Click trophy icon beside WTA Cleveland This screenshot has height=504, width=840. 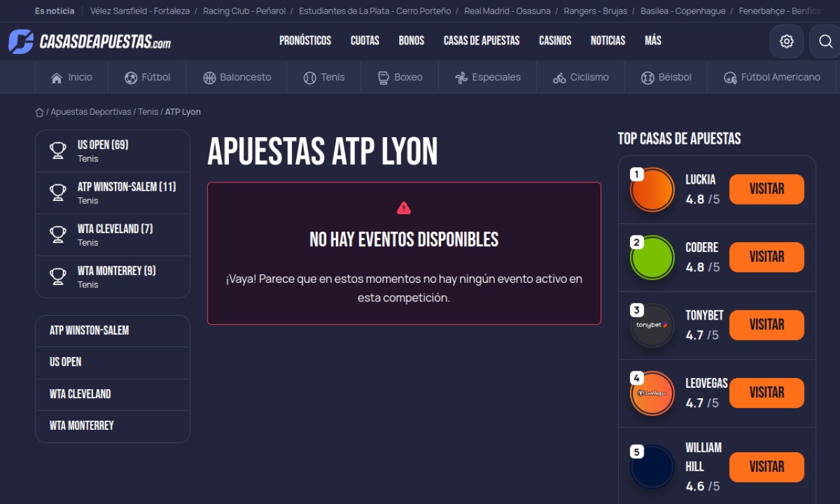(x=58, y=235)
